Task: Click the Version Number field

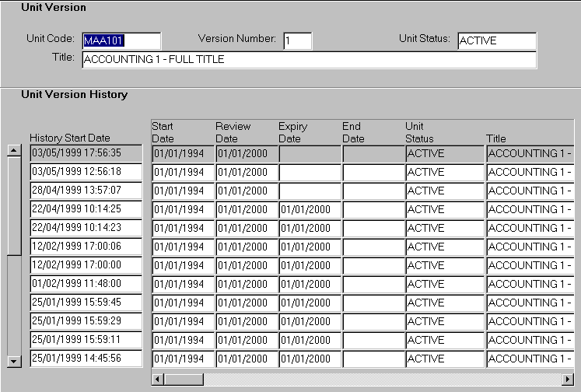Action: pyautogui.click(x=297, y=40)
